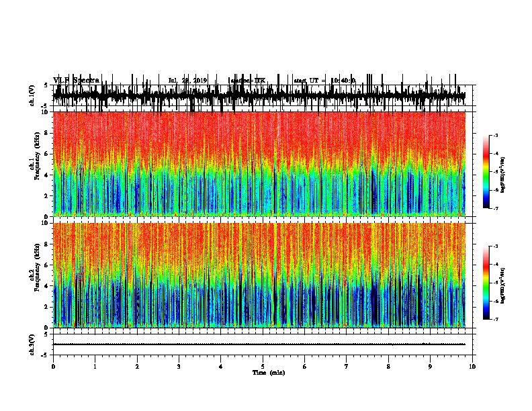Click time-axis tick label '8'

coord(388,367)
